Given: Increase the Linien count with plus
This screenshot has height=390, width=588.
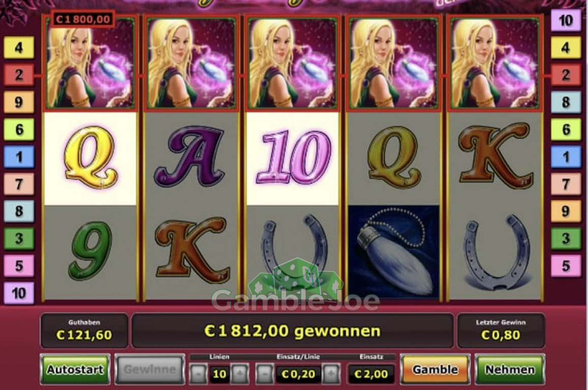Looking at the screenshot, I should (240, 374).
